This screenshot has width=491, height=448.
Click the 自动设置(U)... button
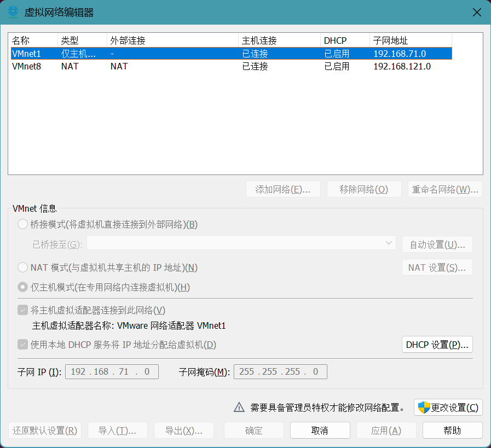click(x=437, y=245)
